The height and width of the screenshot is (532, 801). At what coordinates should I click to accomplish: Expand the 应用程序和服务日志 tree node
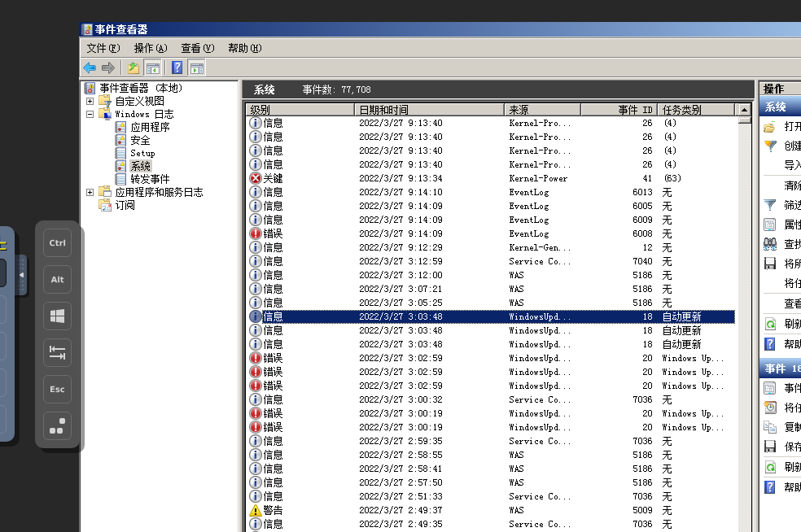pyautogui.click(x=90, y=193)
